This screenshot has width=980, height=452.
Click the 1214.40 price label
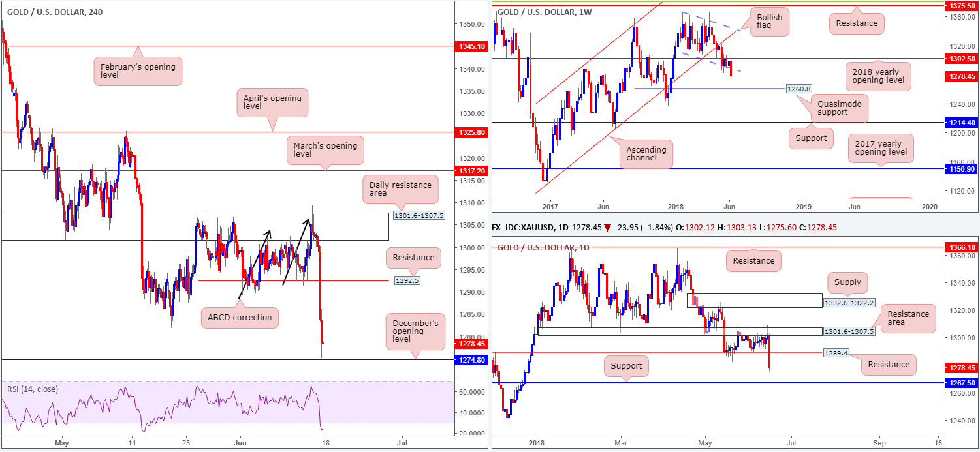pyautogui.click(x=962, y=122)
